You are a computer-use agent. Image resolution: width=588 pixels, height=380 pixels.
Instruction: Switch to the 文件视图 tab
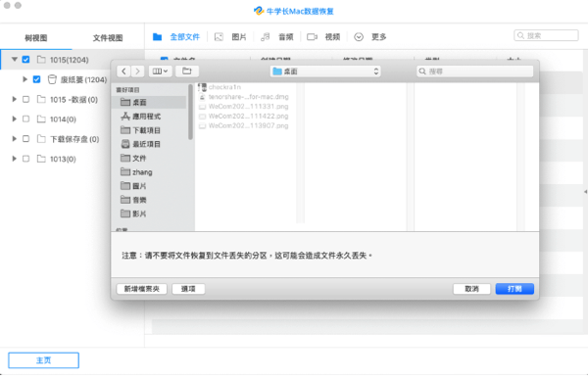click(108, 38)
